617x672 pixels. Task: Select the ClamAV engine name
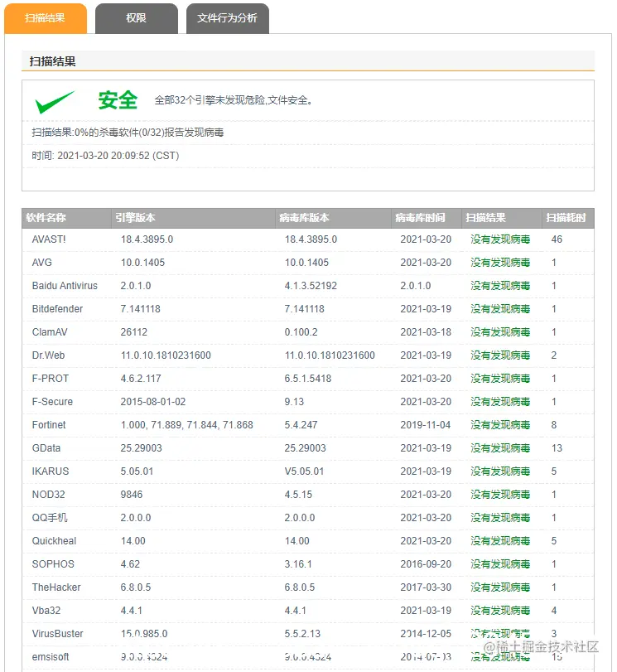[50, 331]
